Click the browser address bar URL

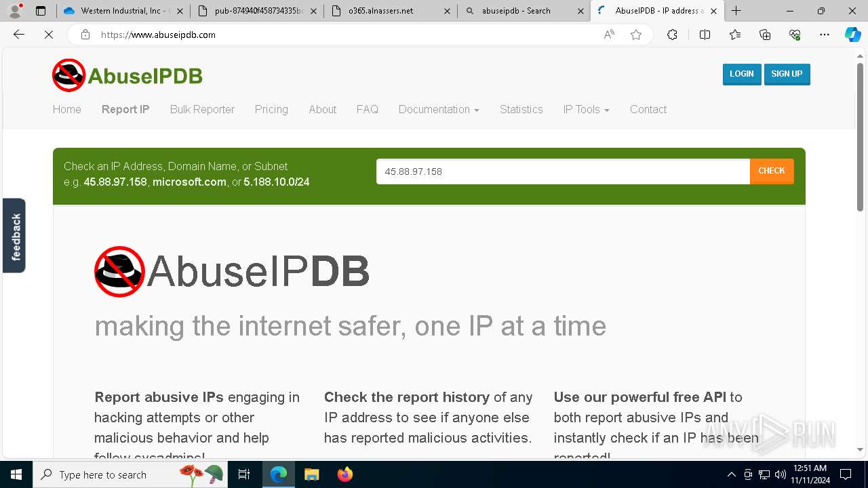point(158,35)
